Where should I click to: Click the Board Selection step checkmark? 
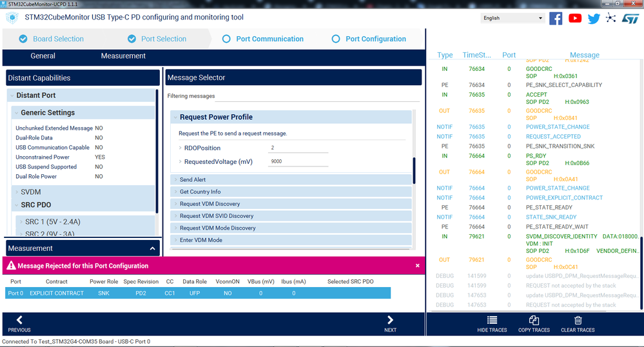[x=23, y=39]
